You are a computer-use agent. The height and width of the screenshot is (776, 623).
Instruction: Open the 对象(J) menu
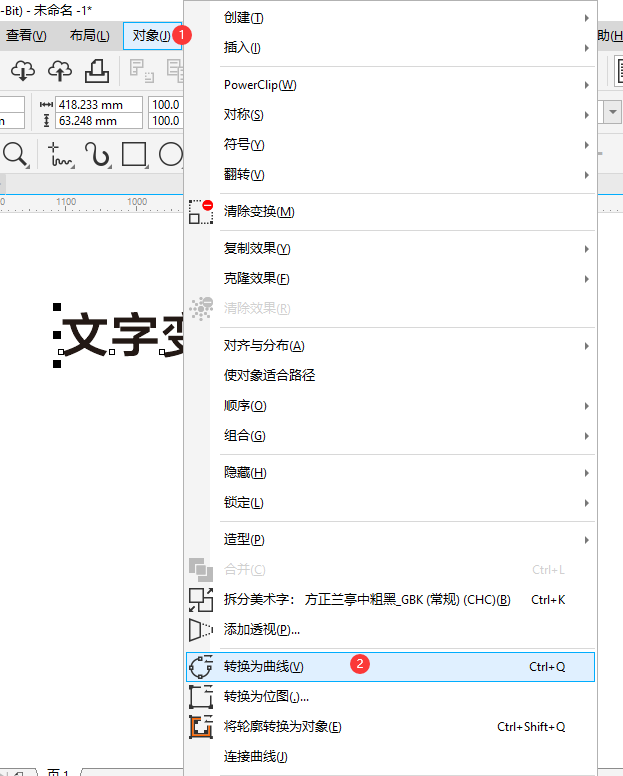[x=152, y=36]
